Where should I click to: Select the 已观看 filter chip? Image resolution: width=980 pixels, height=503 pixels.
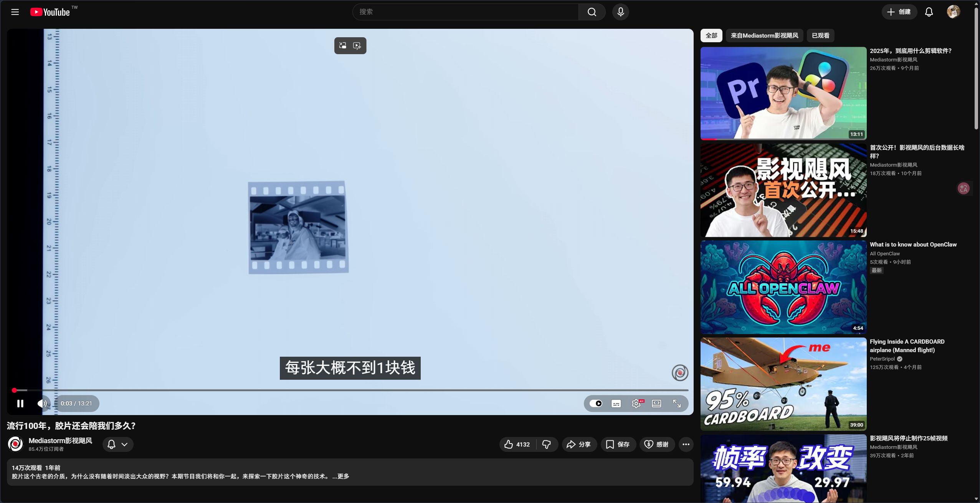coord(820,36)
